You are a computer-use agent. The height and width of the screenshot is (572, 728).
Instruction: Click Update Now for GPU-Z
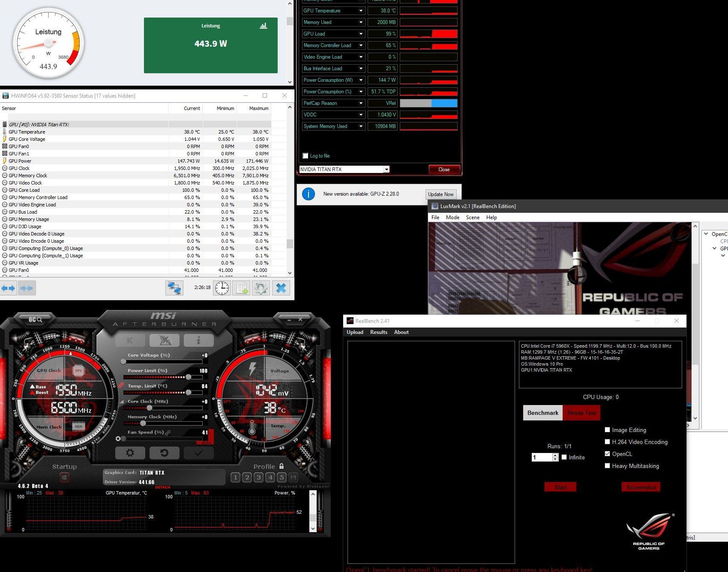[440, 194]
